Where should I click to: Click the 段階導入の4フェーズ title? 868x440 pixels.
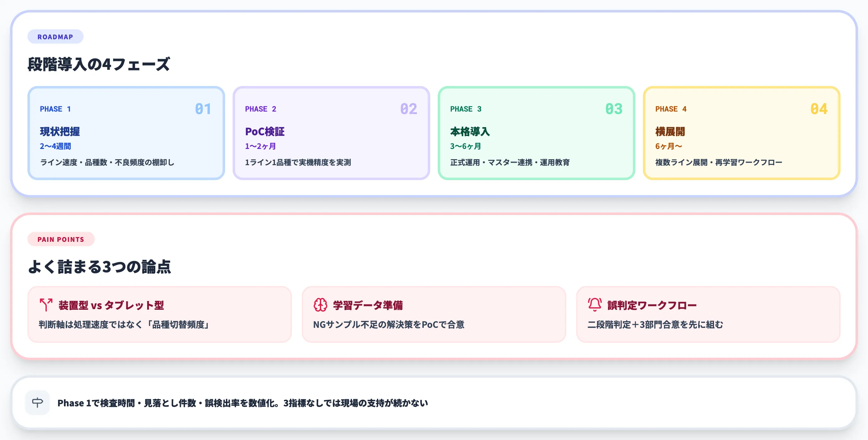click(99, 64)
